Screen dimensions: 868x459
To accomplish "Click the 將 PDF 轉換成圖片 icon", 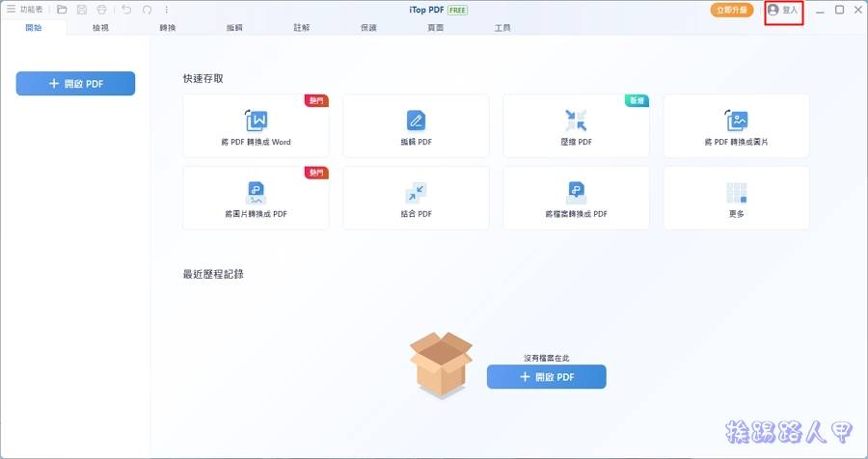I will pyautogui.click(x=736, y=121).
